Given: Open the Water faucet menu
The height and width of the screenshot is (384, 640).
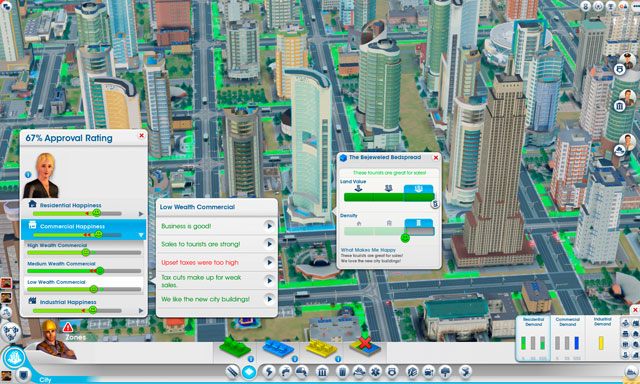Looking at the screenshot, I should [285, 372].
